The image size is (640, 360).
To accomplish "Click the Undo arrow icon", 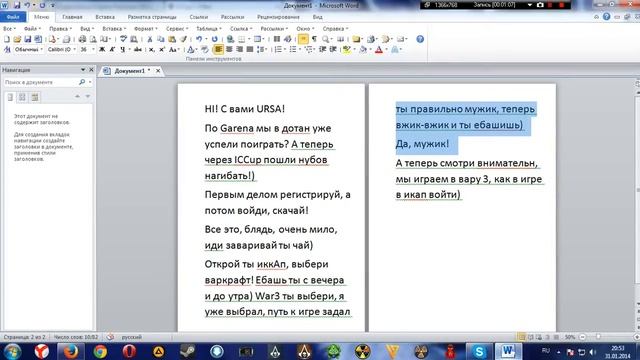I will click(200, 39).
